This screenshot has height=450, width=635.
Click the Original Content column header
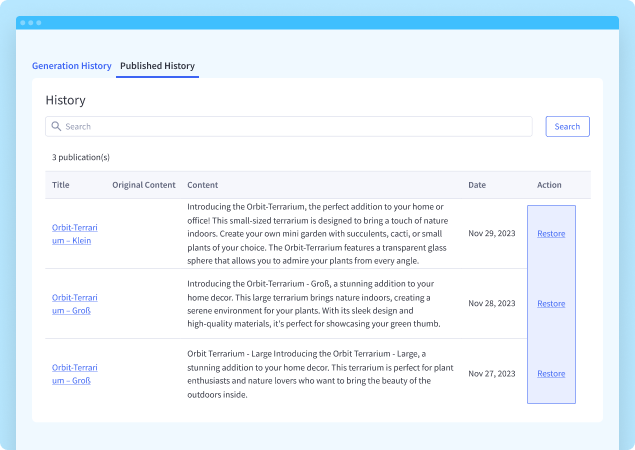click(x=143, y=185)
